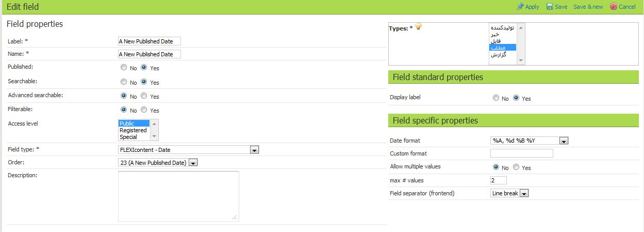This screenshot has width=644, height=232.
Task: Click the lightbulb hint icon beside Types
Action: [x=419, y=27]
